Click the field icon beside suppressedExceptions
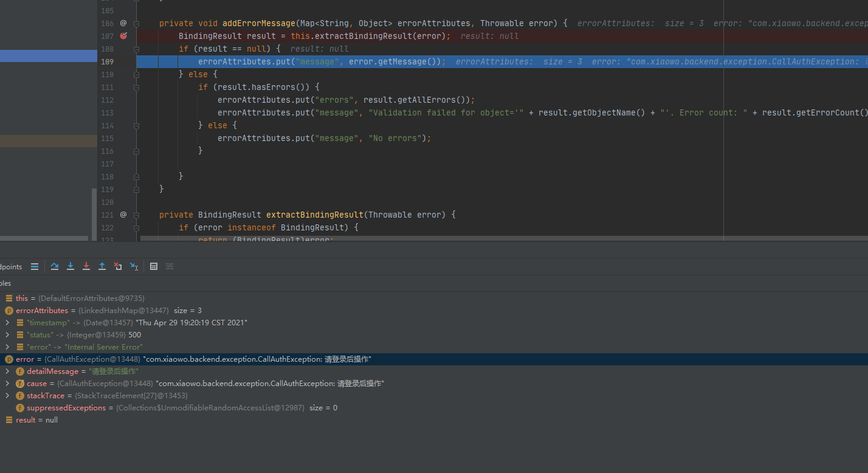 (x=20, y=408)
